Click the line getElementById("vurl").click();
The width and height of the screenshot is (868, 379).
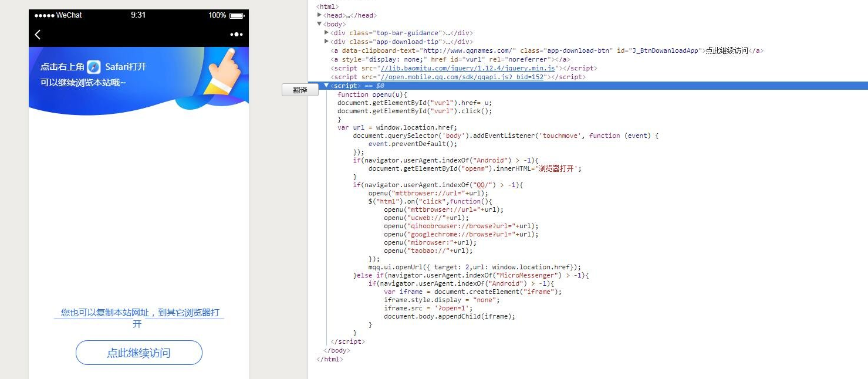(414, 111)
